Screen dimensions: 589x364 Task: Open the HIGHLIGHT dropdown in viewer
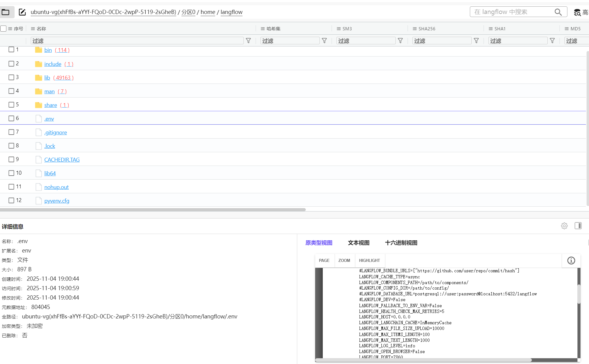click(x=369, y=260)
